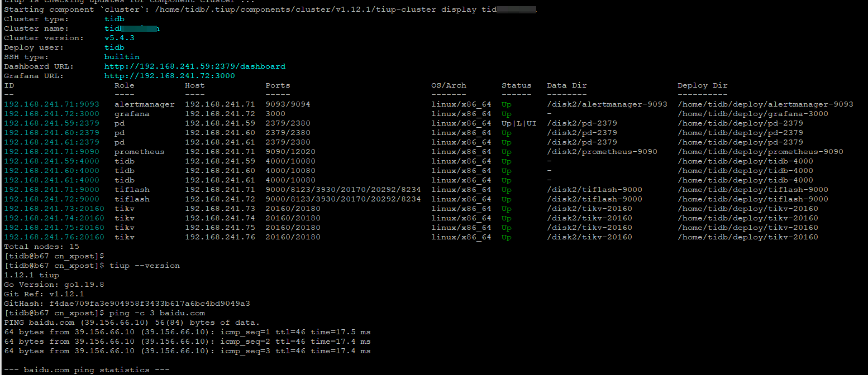Select ID 192.168.241.61:4000
This screenshot has height=375, width=868.
pyautogui.click(x=51, y=180)
